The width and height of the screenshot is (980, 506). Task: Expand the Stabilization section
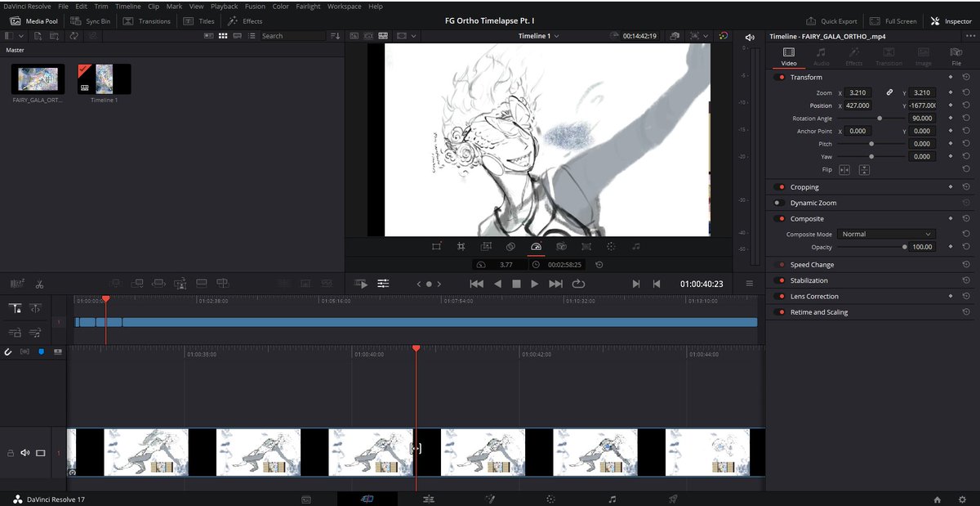coord(808,280)
